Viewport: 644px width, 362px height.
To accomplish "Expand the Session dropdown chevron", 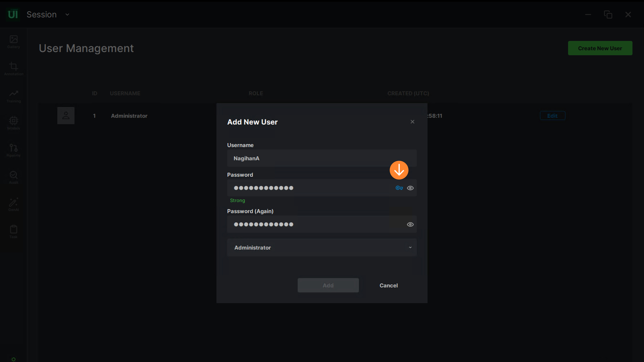I will [x=67, y=15].
